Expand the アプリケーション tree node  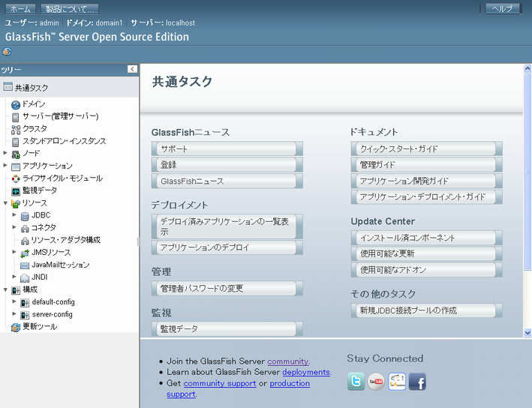click(5, 165)
